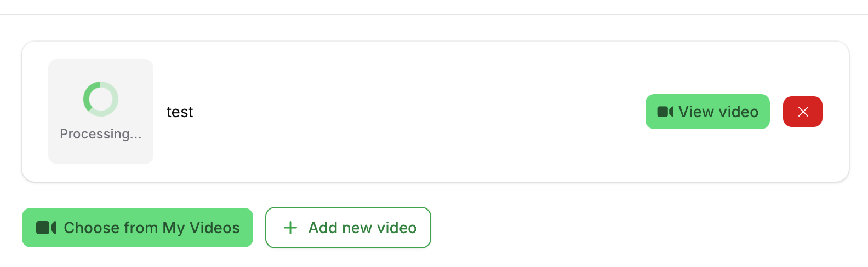Open the test video with View video
The width and height of the screenshot is (868, 267).
pyautogui.click(x=707, y=112)
